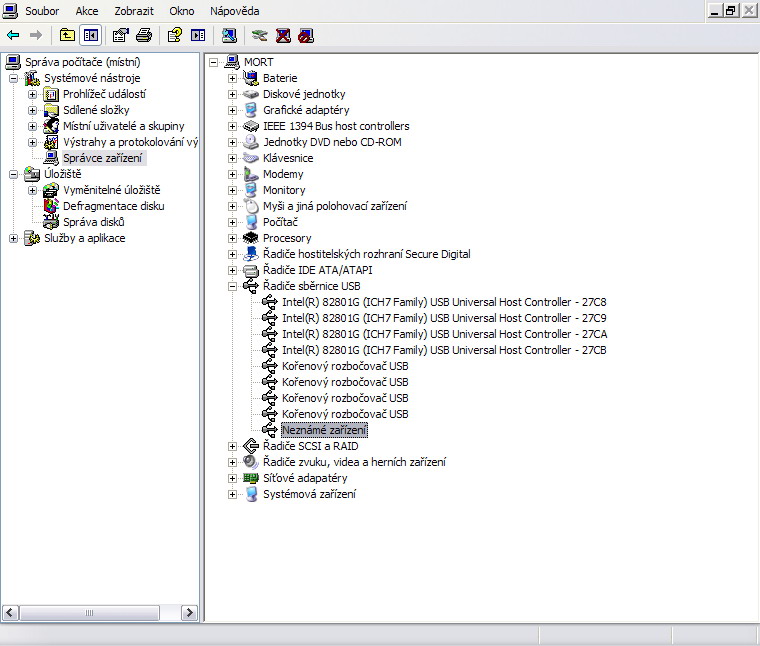Click the Print toolbar icon
760x646 pixels.
click(144, 35)
